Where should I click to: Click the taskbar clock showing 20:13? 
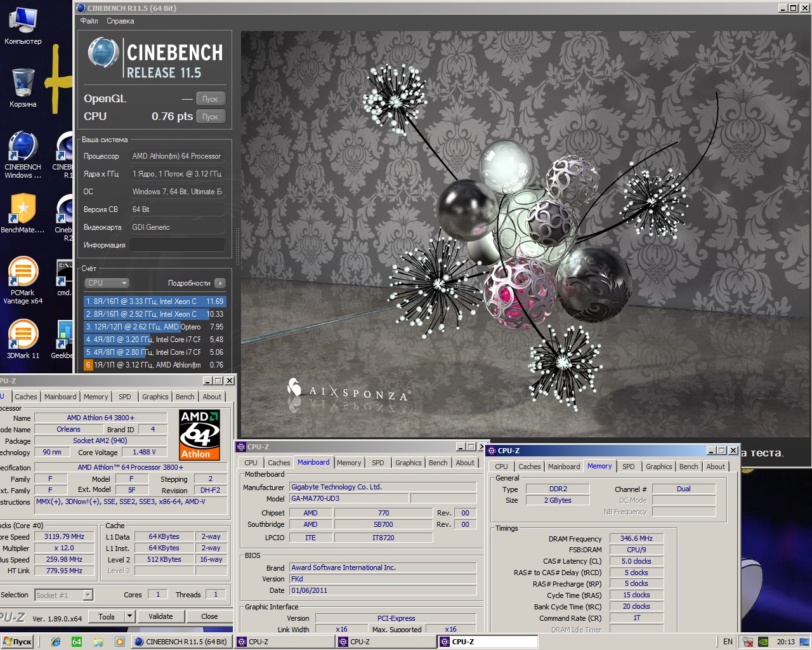coord(785,642)
